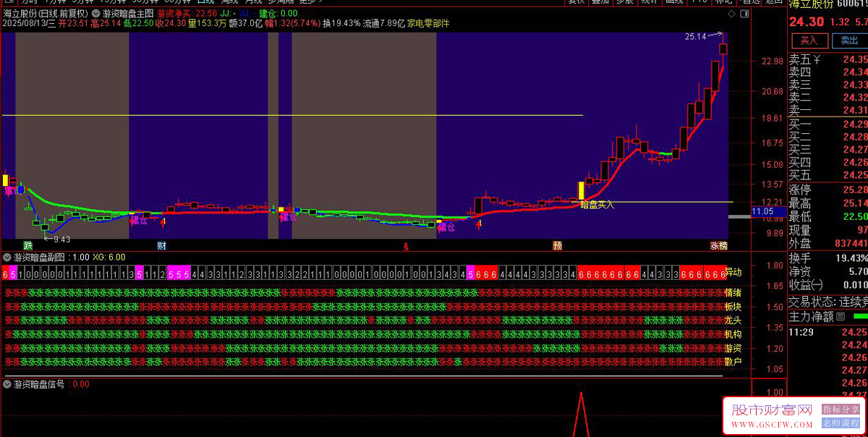This screenshot has width=868, height=437.
Task: Click the 22.98 price axis label
Action: (x=773, y=61)
